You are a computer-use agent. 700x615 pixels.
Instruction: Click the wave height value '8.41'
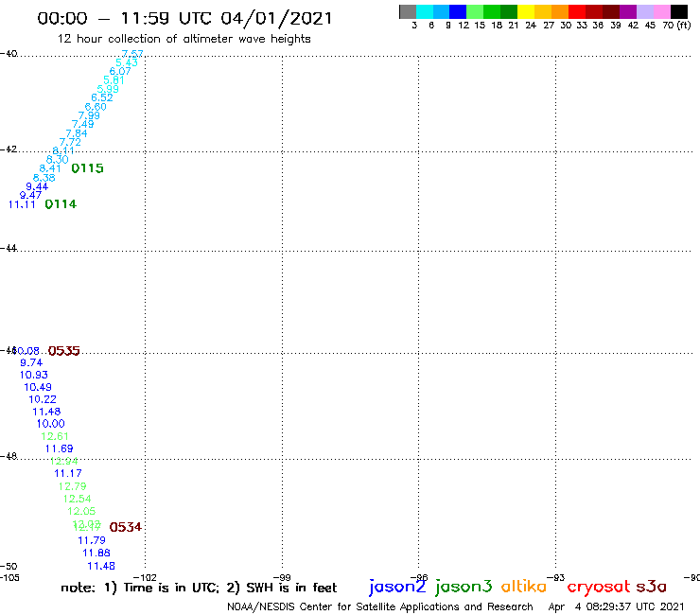click(x=50, y=168)
